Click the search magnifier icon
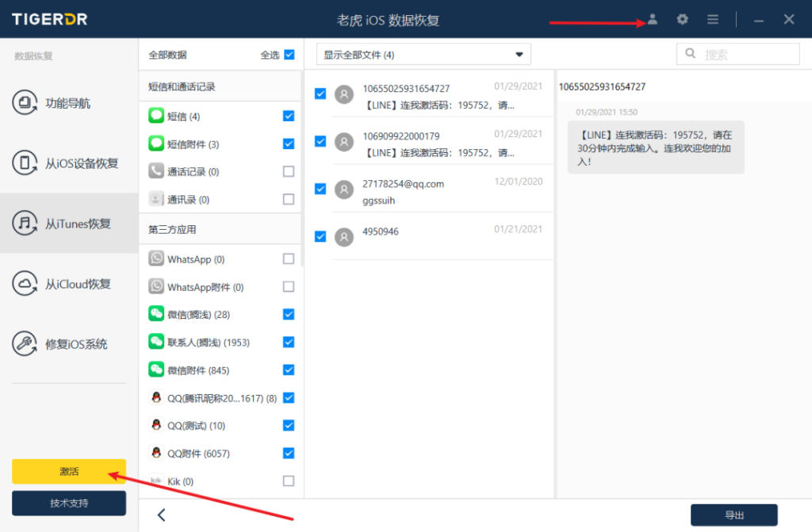The height and width of the screenshot is (532, 812). [691, 54]
